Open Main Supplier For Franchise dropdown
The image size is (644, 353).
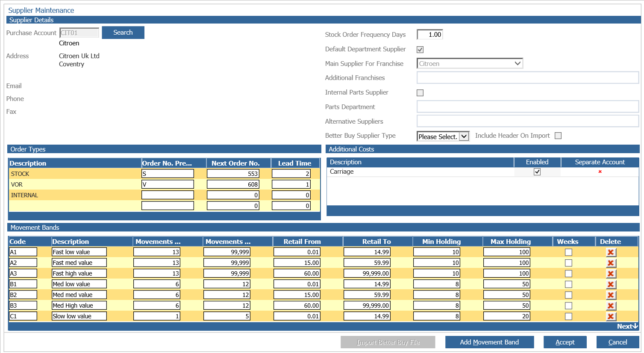pos(470,63)
